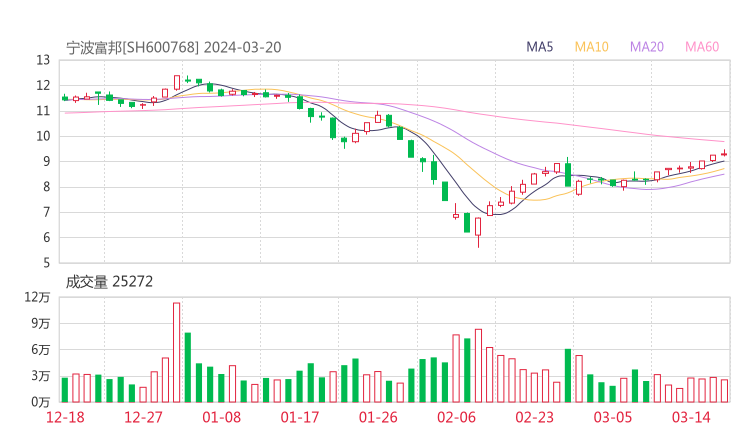The height and width of the screenshot is (440, 740).
Task: Select the 02-23 date on the timeline
Action: point(534,417)
